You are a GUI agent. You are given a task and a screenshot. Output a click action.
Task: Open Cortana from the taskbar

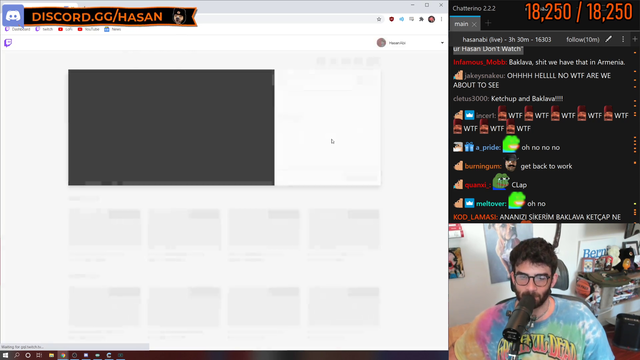point(28,356)
